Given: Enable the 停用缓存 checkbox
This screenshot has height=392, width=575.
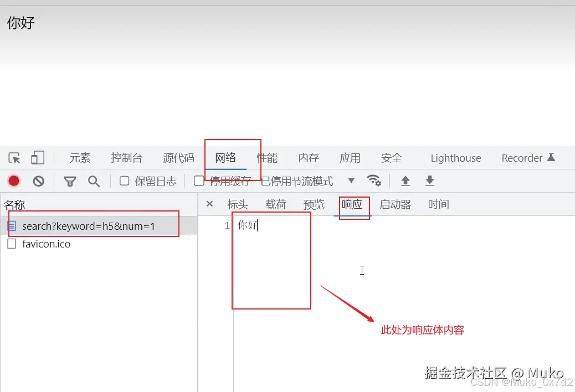Looking at the screenshot, I should tap(198, 180).
